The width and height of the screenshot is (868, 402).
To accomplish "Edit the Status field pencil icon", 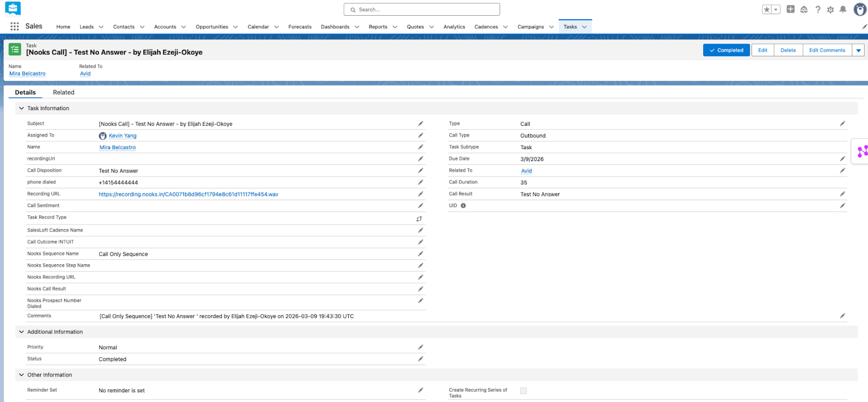I will [420, 359].
